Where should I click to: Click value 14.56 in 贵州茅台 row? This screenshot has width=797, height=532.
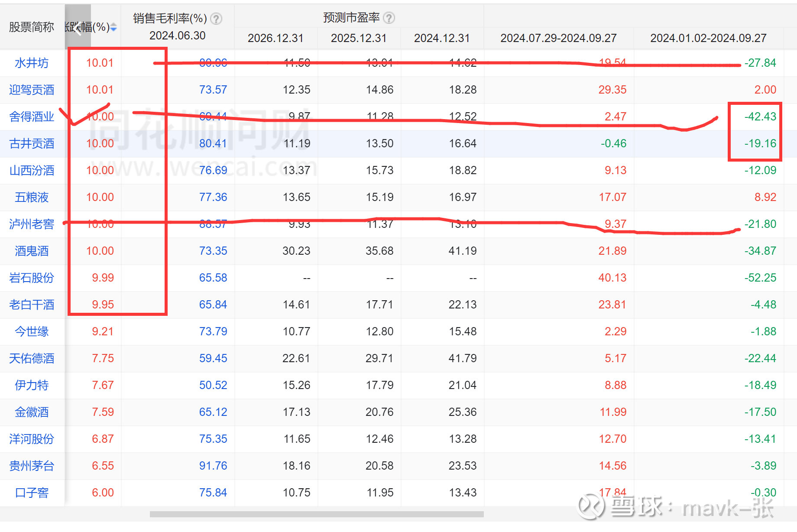tap(612, 466)
